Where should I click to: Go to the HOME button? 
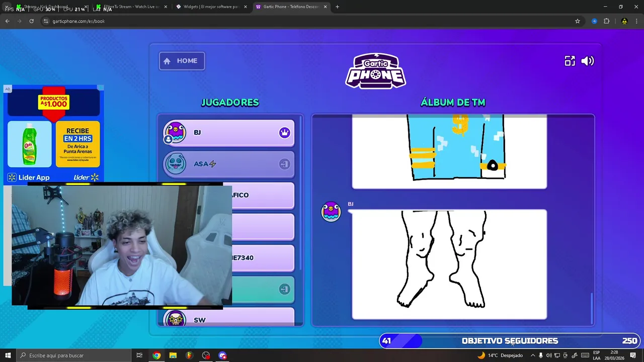pos(182,61)
